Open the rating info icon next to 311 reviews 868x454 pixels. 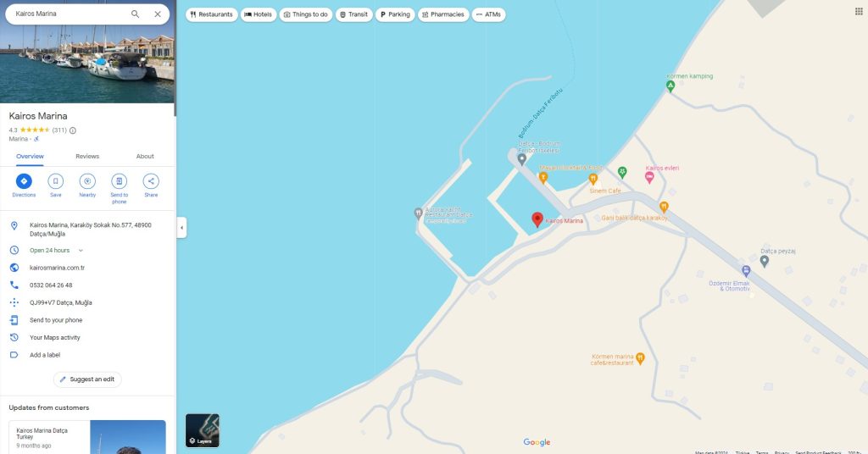(73, 130)
